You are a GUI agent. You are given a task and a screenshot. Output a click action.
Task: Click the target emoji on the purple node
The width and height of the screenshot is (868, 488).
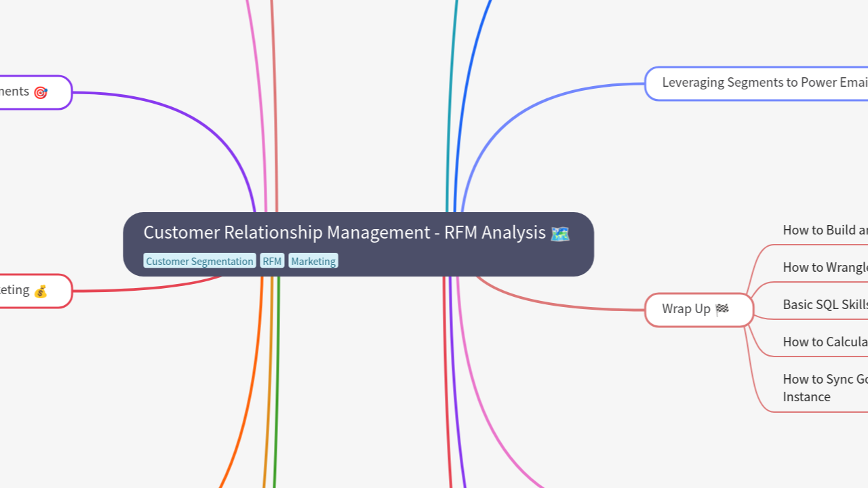(x=41, y=92)
